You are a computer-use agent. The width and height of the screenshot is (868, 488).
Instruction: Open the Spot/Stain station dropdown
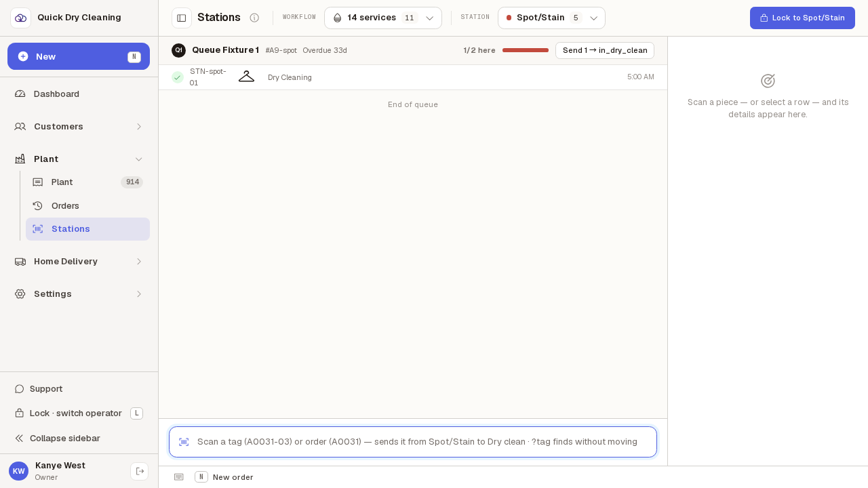point(551,18)
